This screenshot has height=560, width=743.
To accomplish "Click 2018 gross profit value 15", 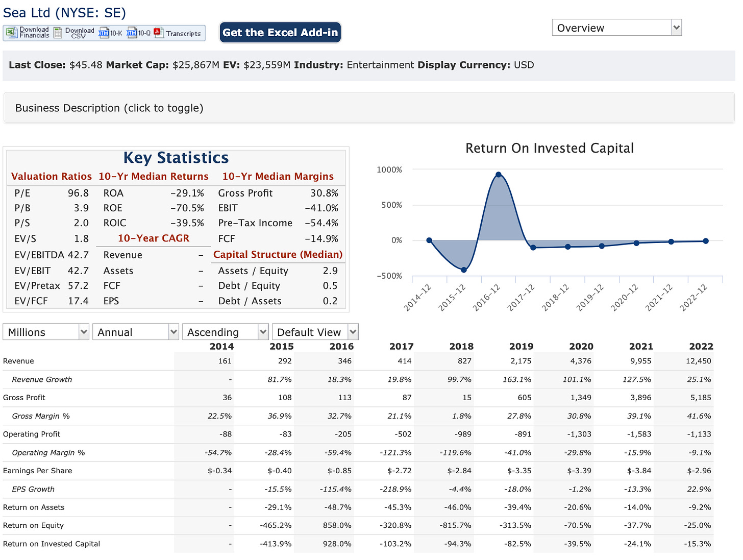I will [467, 398].
